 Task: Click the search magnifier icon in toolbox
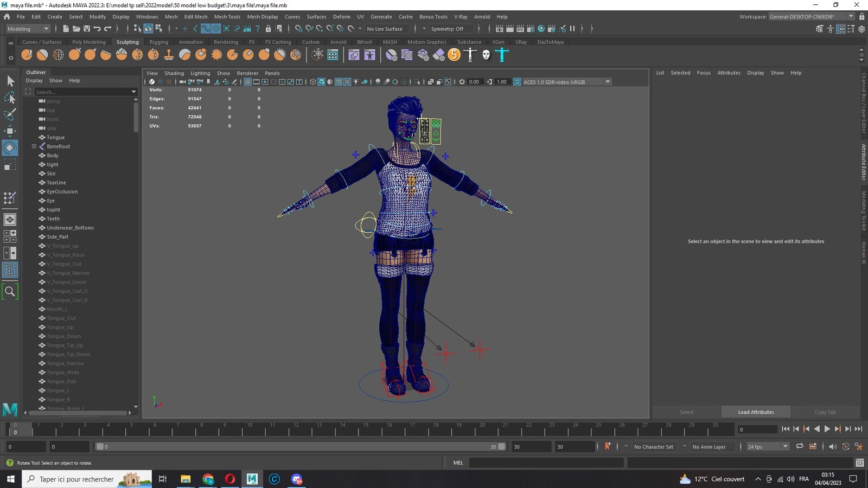point(10,292)
